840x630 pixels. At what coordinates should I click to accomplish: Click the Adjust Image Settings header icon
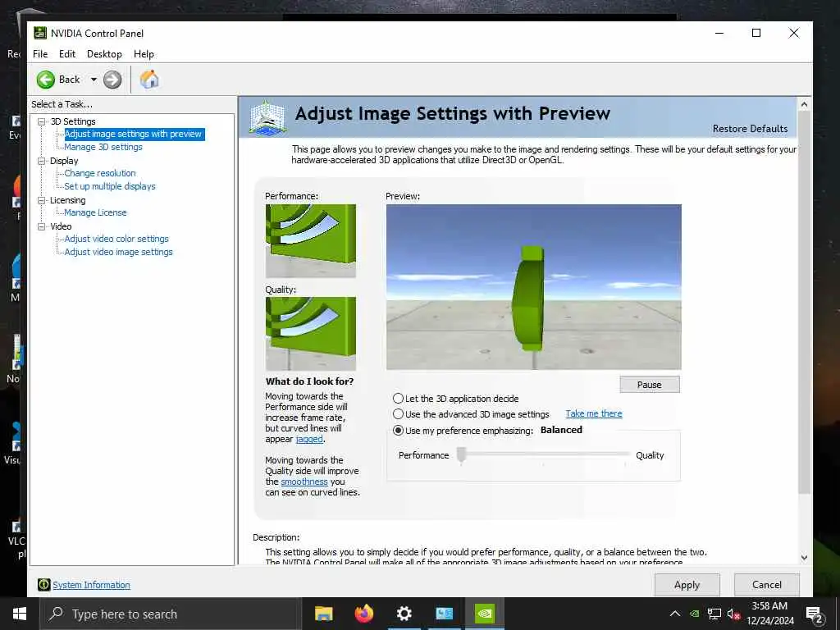(267, 116)
